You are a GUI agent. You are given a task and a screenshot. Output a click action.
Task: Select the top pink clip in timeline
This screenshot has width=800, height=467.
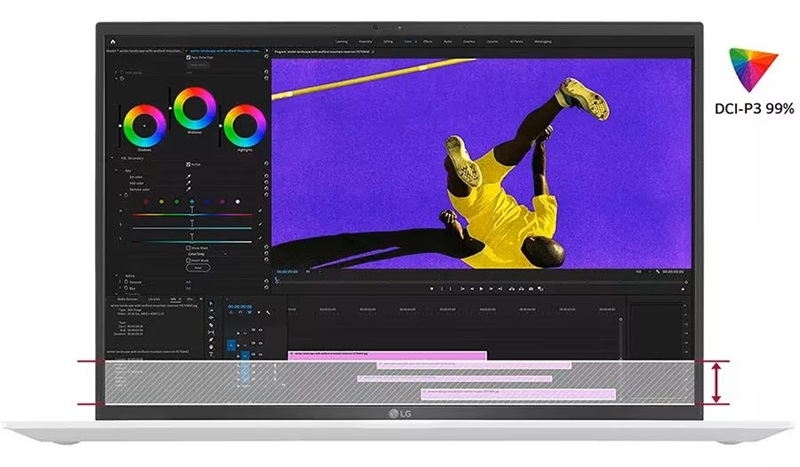click(x=387, y=355)
